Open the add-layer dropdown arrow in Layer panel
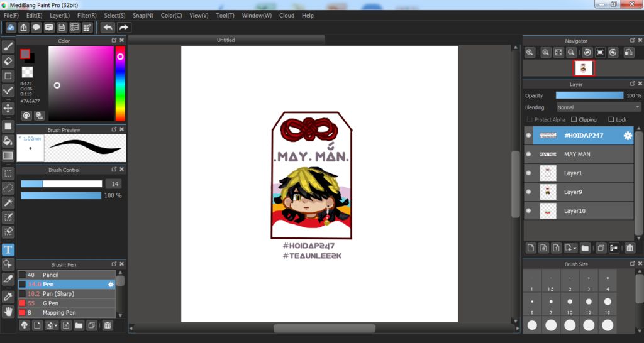644x343 pixels. coord(570,248)
